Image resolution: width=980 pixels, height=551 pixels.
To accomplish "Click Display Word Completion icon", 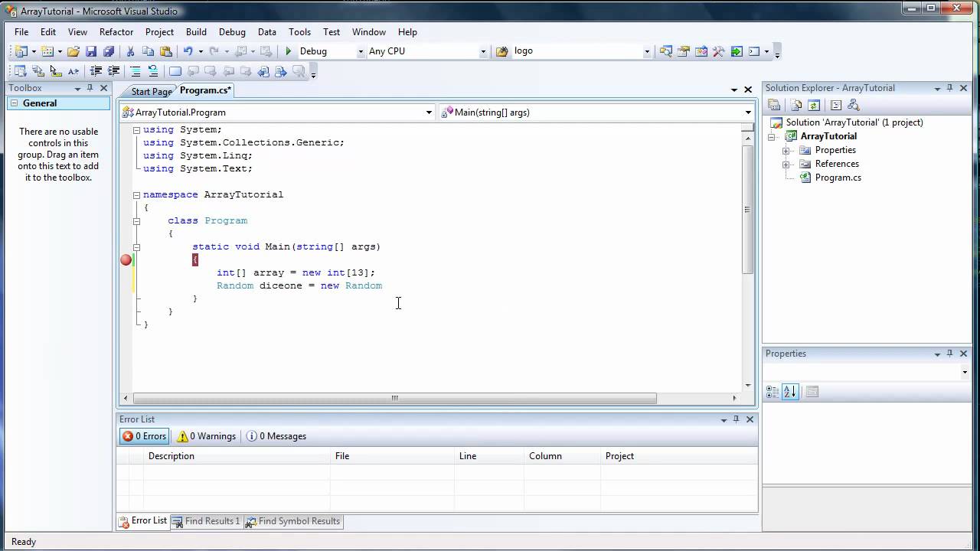I will click(73, 71).
